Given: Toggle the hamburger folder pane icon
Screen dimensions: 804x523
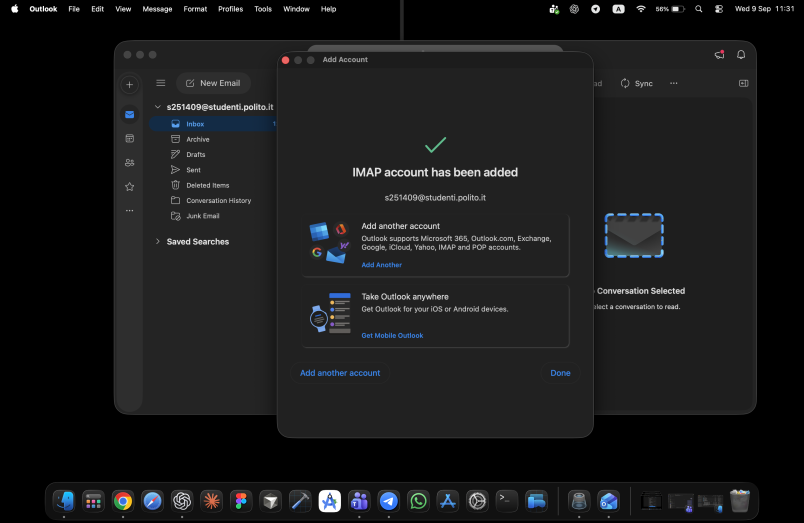Looking at the screenshot, I should point(160,83).
